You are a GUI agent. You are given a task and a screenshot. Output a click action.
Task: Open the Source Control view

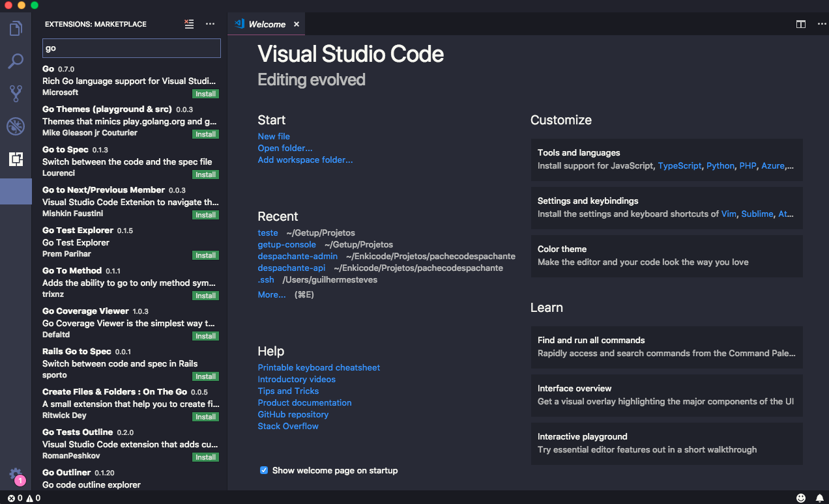[16, 93]
